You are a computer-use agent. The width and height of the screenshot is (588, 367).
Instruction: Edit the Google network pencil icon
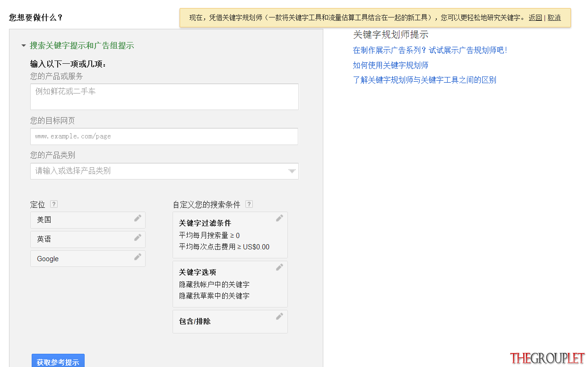coord(138,256)
